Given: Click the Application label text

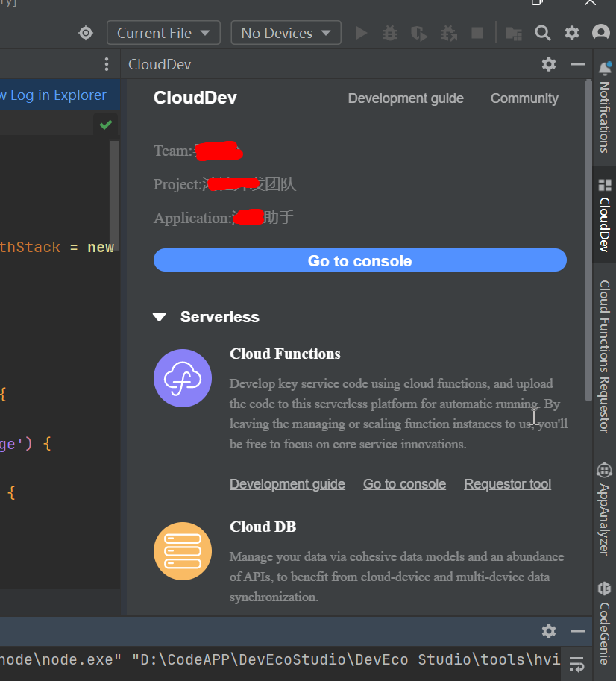Looking at the screenshot, I should coord(192,218).
